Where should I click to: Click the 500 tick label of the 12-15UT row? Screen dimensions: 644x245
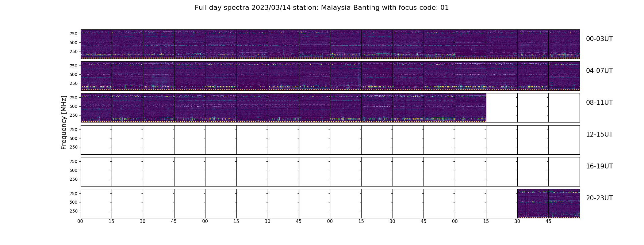click(73, 138)
